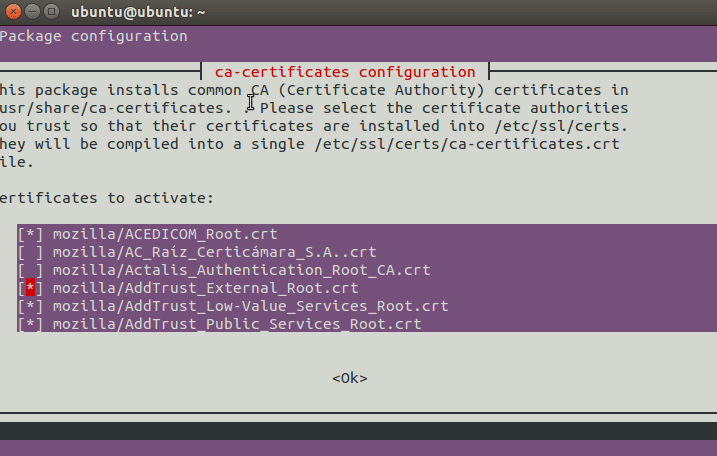717x456 pixels.
Task: Select the mozilla/AddTrust_External_Root.crt filename text
Action: point(206,288)
